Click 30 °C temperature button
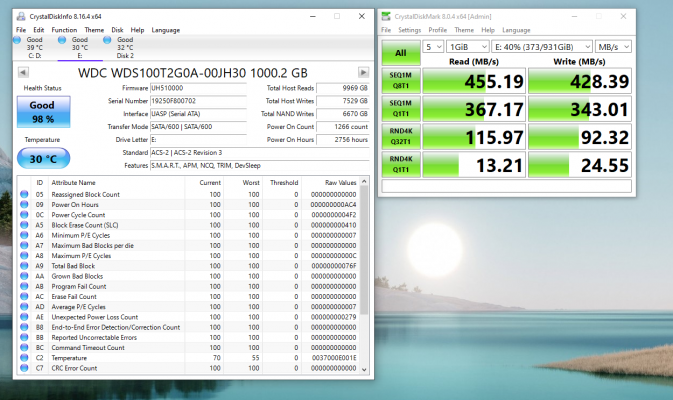This screenshot has width=673, height=400. tap(43, 158)
